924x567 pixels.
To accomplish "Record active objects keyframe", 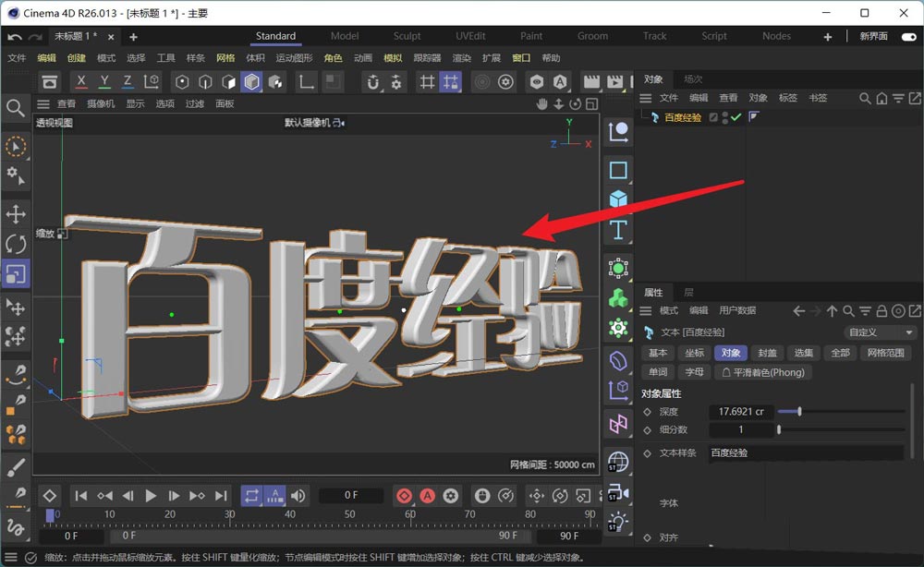I will pyautogui.click(x=405, y=496).
